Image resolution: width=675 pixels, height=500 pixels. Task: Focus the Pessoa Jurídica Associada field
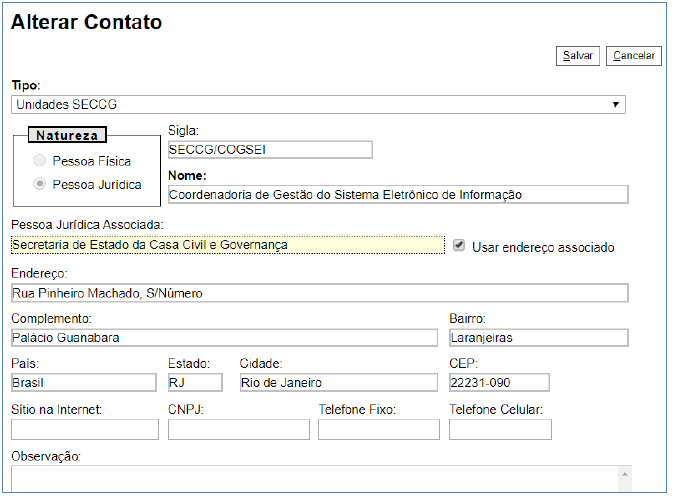point(227,245)
